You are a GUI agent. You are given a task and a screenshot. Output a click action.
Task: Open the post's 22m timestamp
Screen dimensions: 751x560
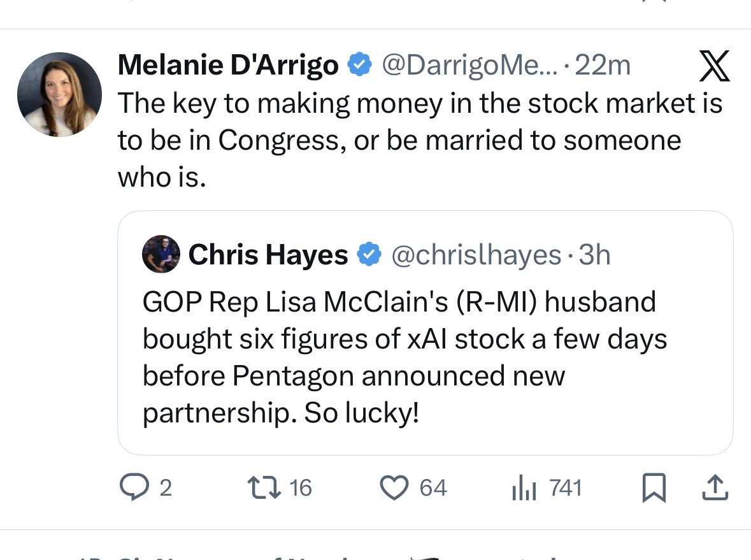pyautogui.click(x=602, y=65)
